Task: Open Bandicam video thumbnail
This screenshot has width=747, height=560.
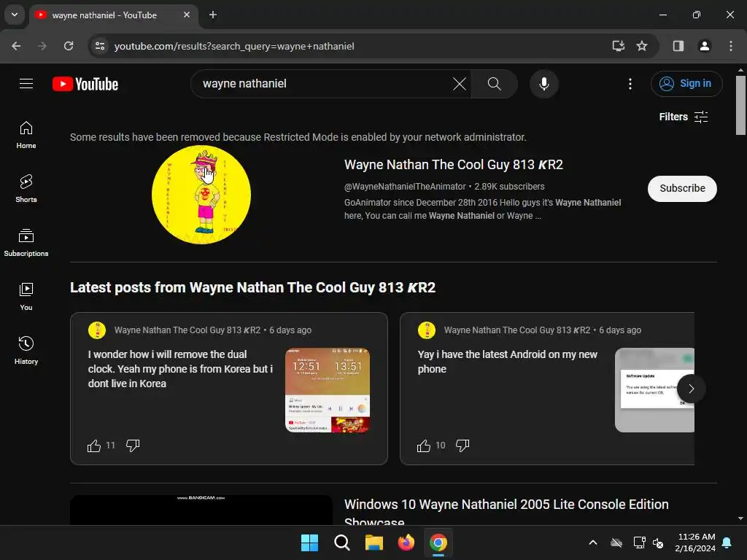Action: [201, 510]
